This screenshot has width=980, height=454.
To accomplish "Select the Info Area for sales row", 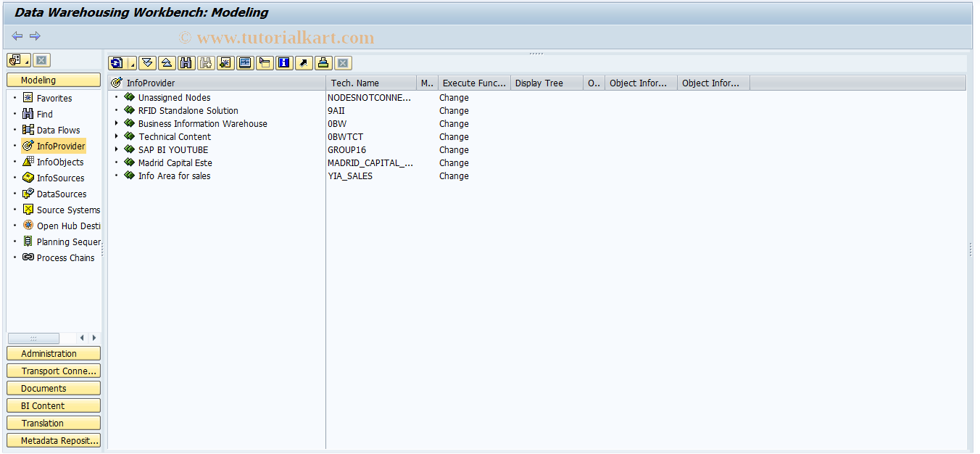I will pos(174,176).
